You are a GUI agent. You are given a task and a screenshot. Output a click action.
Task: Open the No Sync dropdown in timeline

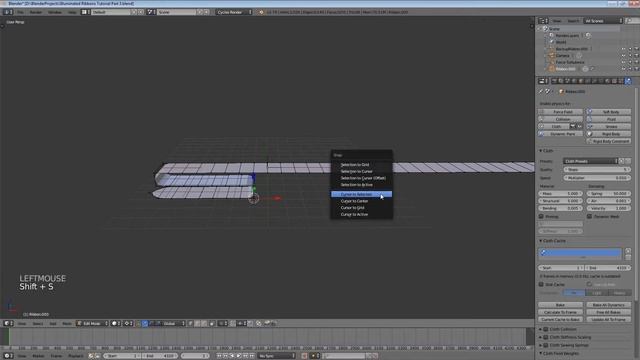point(276,356)
